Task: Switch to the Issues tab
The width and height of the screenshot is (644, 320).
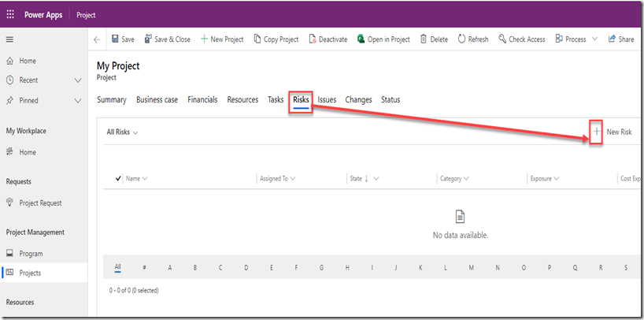Action: coord(327,100)
